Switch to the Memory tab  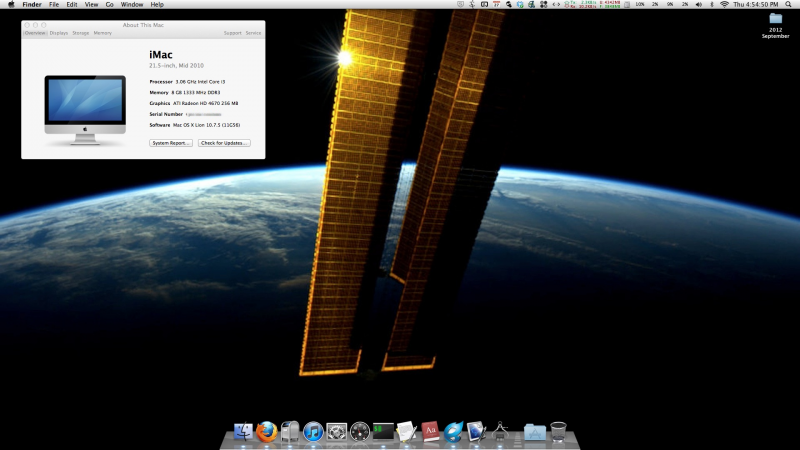point(103,33)
